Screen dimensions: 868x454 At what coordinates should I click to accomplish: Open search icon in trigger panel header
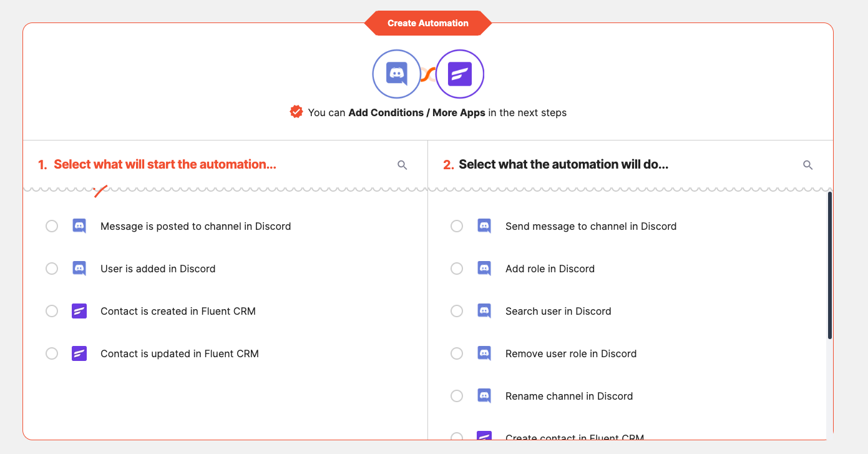click(402, 165)
